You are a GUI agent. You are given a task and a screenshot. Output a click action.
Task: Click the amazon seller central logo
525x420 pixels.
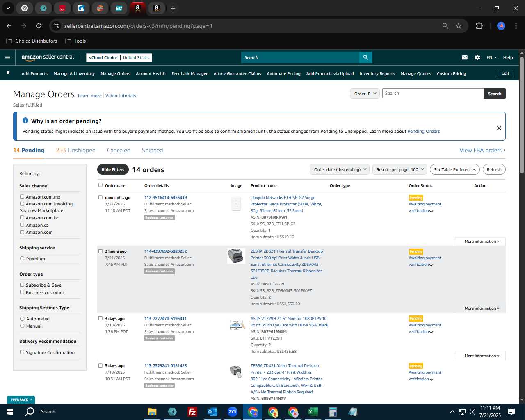[x=48, y=57]
